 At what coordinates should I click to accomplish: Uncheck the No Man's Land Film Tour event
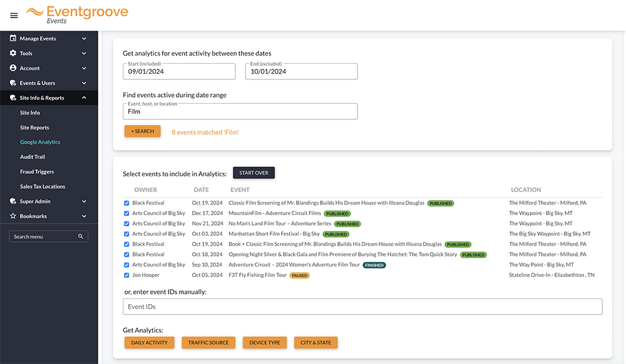pyautogui.click(x=126, y=224)
